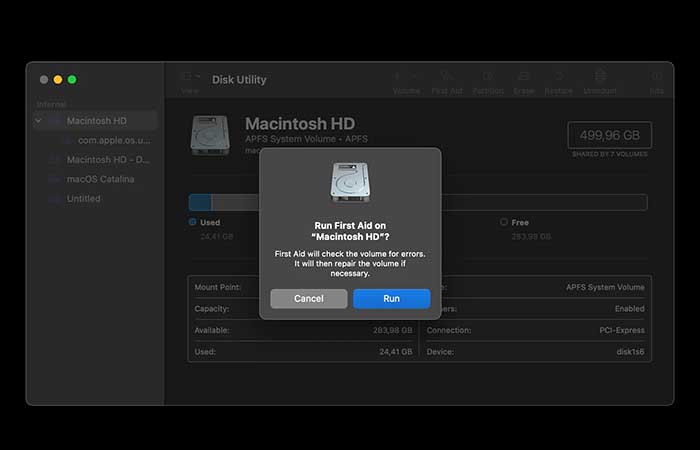Image resolution: width=700 pixels, height=450 pixels.
Task: Click the Internal sidebar section header
Action: point(51,104)
